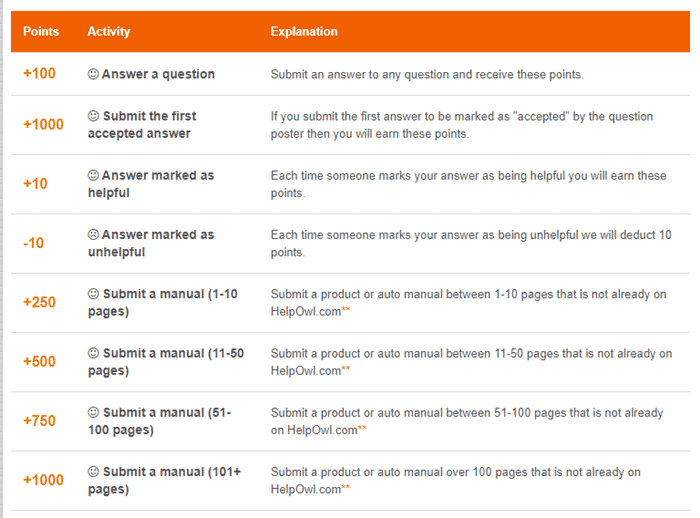
Task: Click the smiley icon beside Answer marked as helpful
Action: (x=93, y=175)
